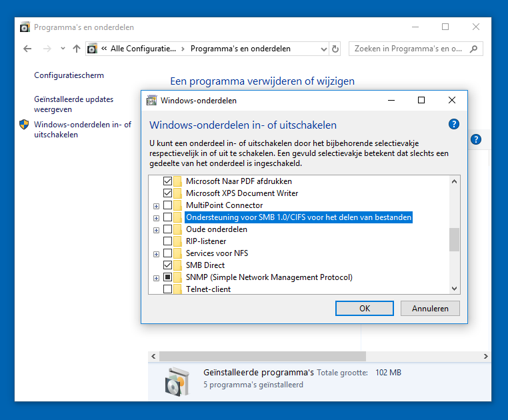Select the Telnet-client item text
Image resolution: width=508 pixels, height=420 pixels.
tap(208, 289)
